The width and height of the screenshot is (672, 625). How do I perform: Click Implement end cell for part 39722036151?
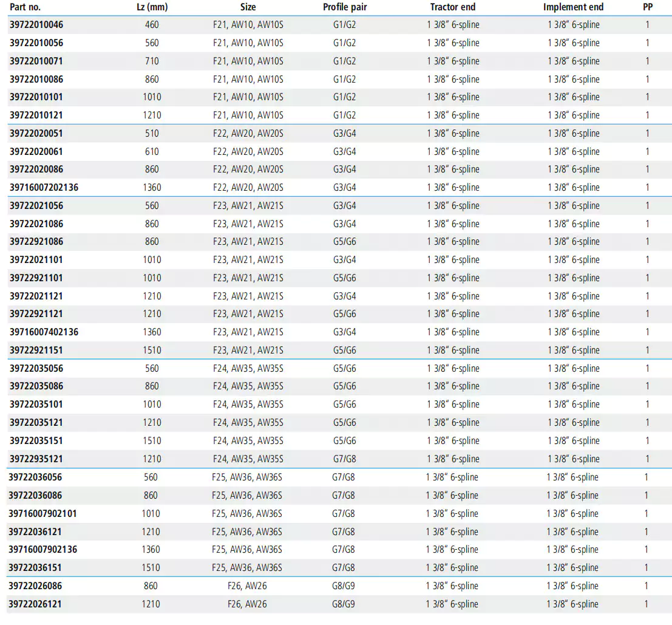[x=573, y=568]
